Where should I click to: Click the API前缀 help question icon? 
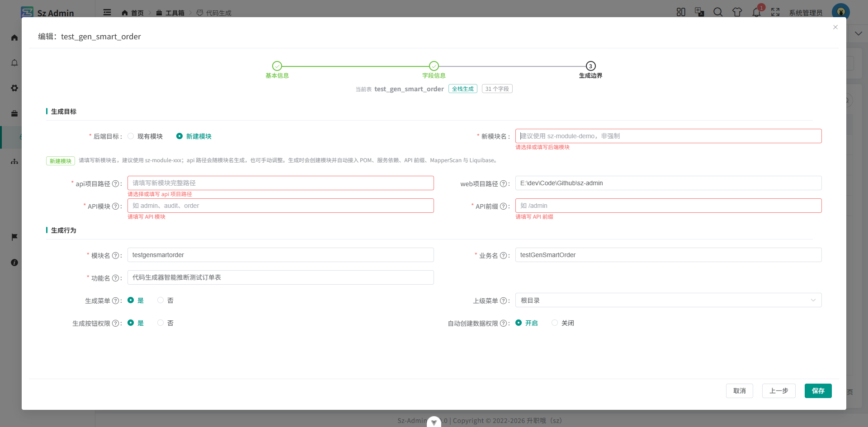tap(503, 206)
